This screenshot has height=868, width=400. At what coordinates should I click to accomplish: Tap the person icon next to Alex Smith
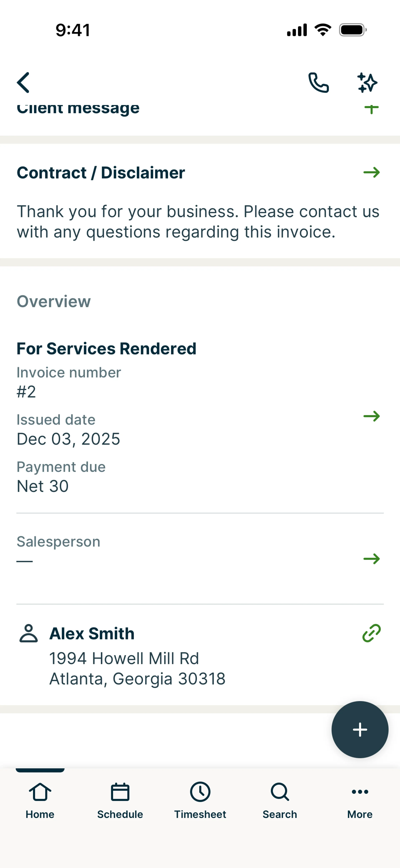[29, 633]
